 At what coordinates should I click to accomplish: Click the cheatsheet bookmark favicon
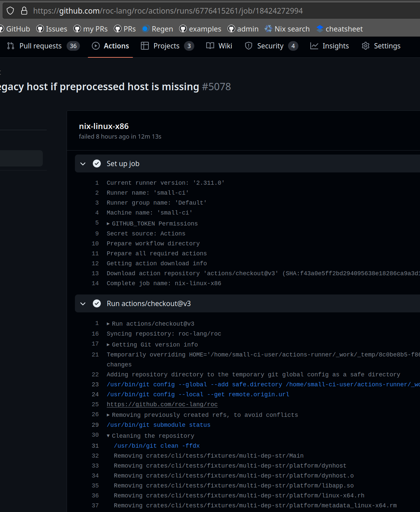coord(320,29)
